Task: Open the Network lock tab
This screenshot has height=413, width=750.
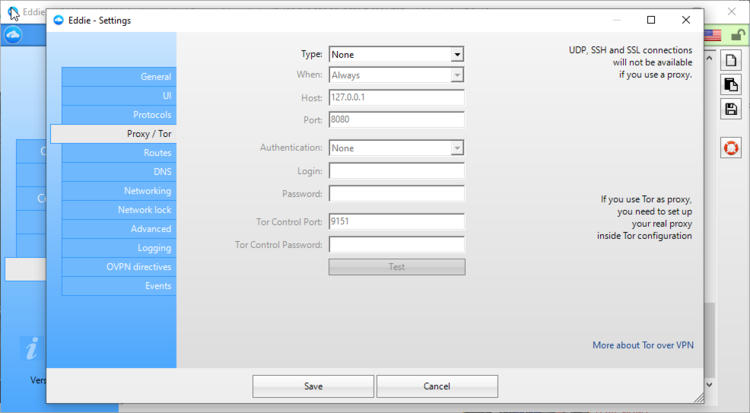Action: [119, 210]
